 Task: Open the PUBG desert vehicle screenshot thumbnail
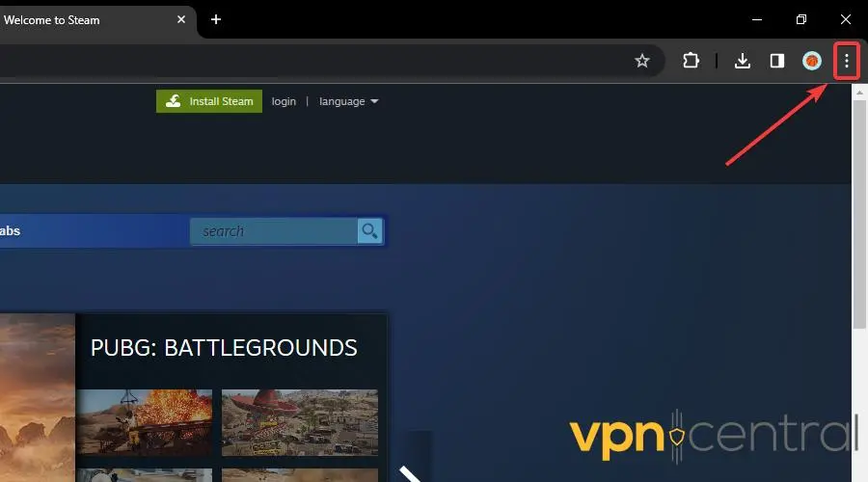click(299, 422)
